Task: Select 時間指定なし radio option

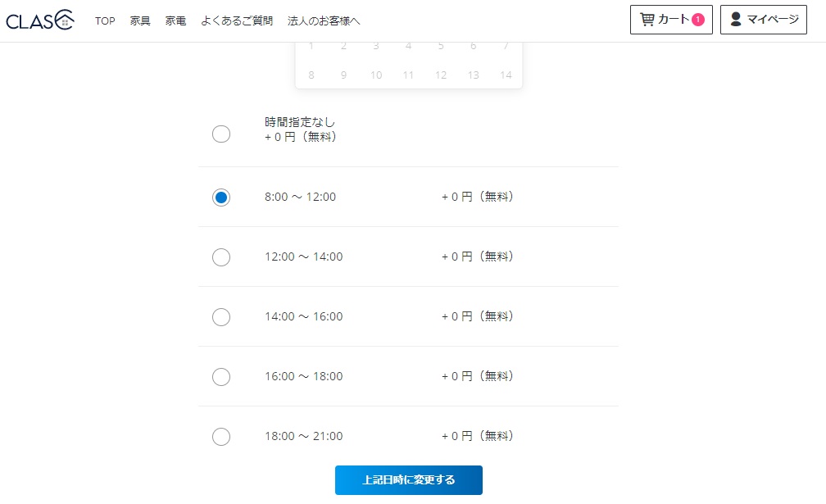Action: [221, 134]
